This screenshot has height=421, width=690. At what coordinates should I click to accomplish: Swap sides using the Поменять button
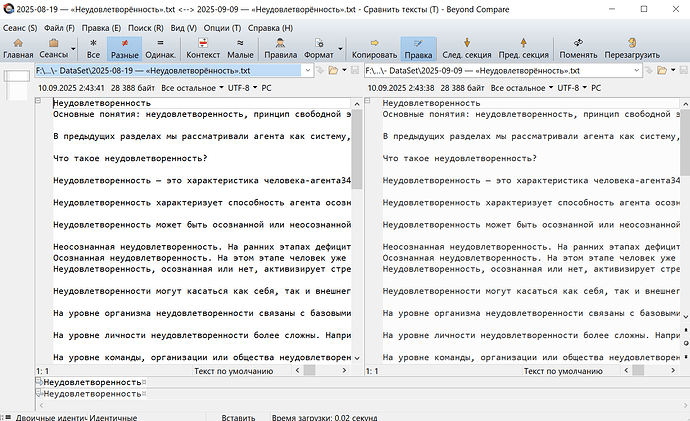(578, 48)
